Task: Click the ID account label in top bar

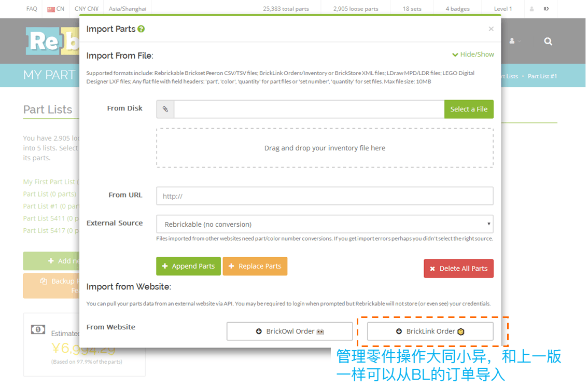Action: pos(546,9)
